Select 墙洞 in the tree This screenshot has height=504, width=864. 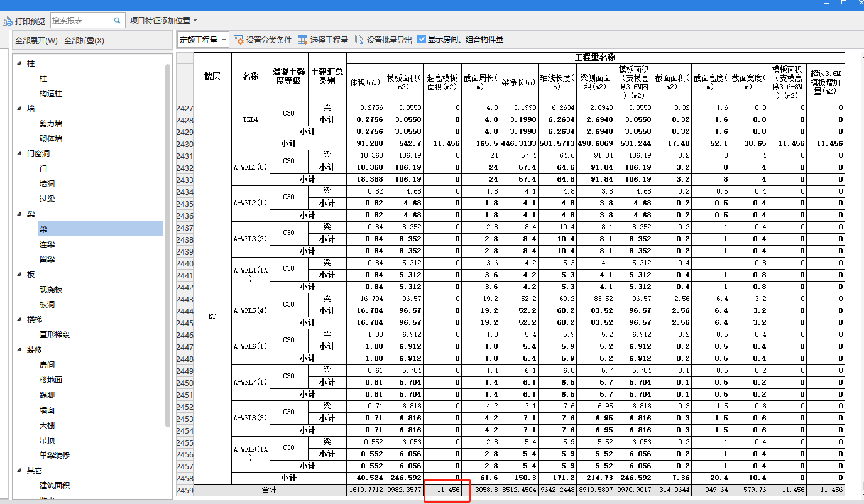click(x=47, y=184)
